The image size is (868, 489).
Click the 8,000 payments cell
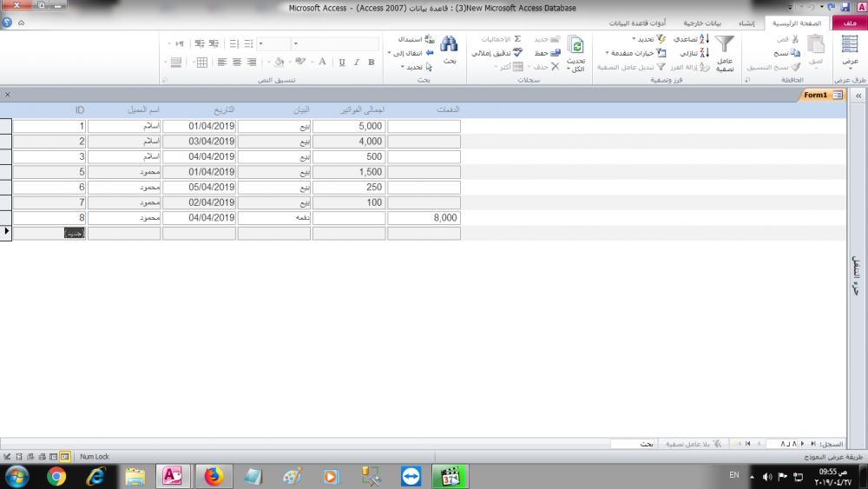coord(424,218)
